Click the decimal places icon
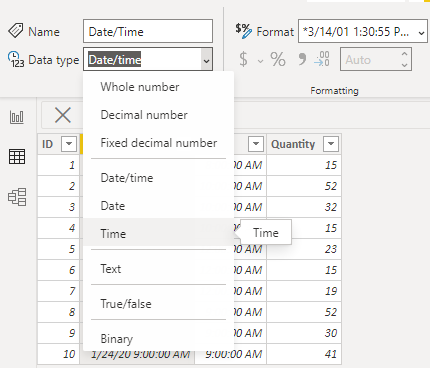This screenshot has width=430, height=368. click(x=322, y=59)
